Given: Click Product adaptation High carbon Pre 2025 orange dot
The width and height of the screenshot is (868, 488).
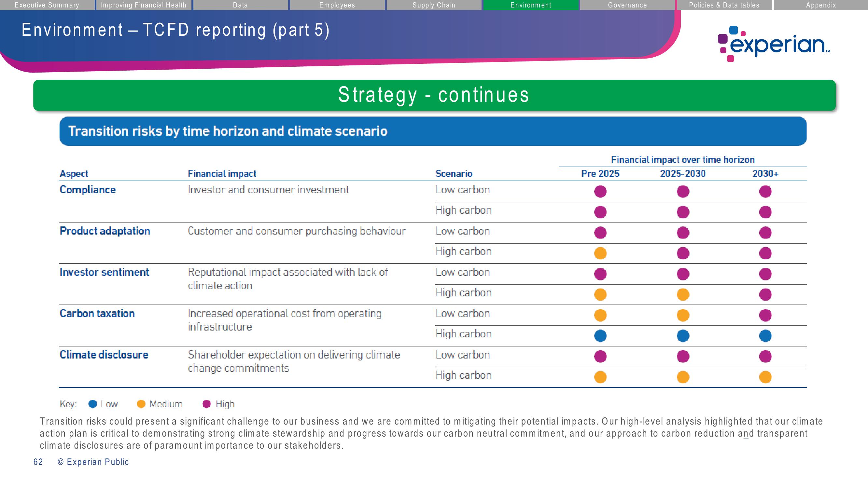Looking at the screenshot, I should [x=600, y=253].
